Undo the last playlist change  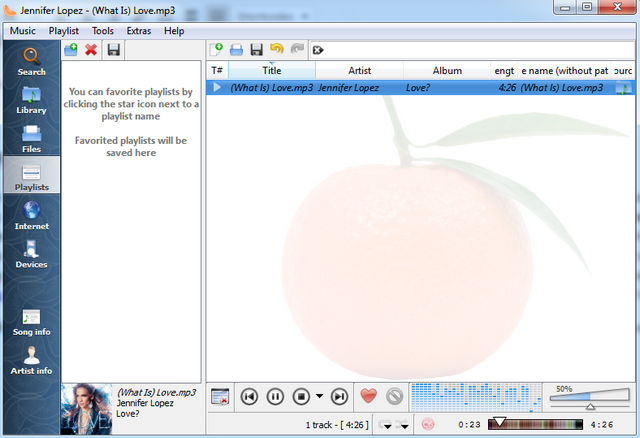pos(277,50)
